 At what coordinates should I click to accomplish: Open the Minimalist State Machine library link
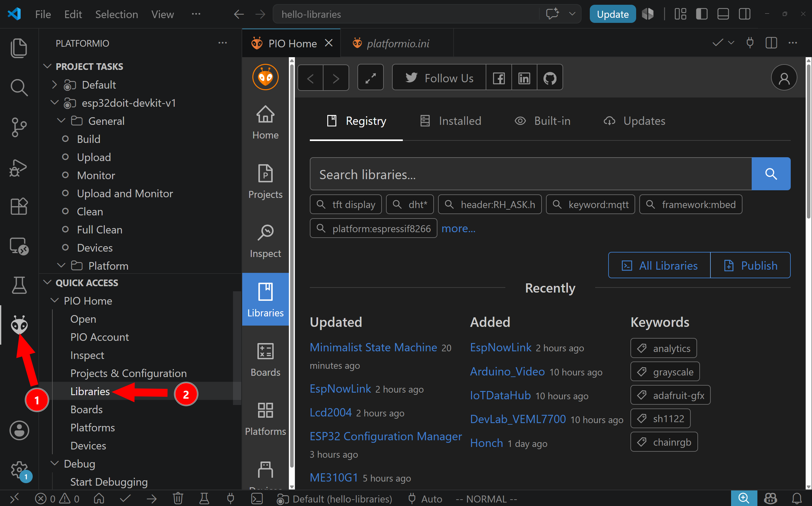(374, 347)
